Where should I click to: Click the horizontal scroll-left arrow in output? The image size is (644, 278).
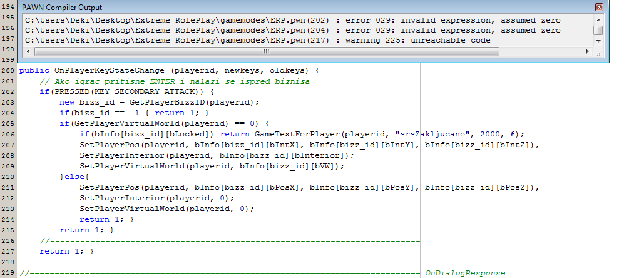(28, 51)
